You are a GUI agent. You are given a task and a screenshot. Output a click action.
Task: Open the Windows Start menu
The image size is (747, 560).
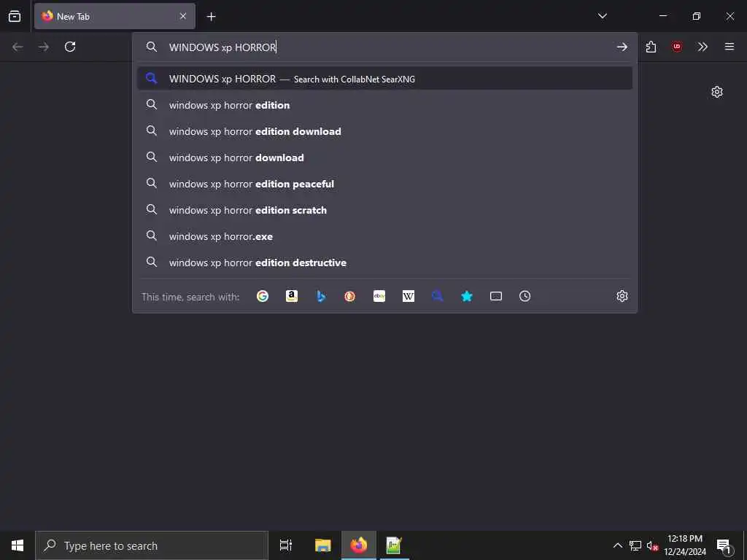[x=18, y=545]
